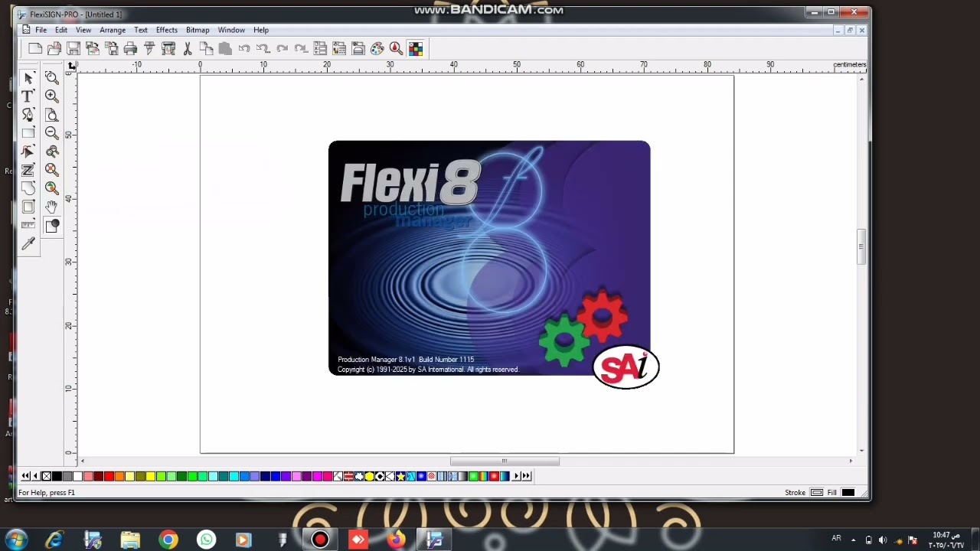Screen dimensions: 980x551
Task: Open Firefox from the taskbar
Action: tap(396, 540)
